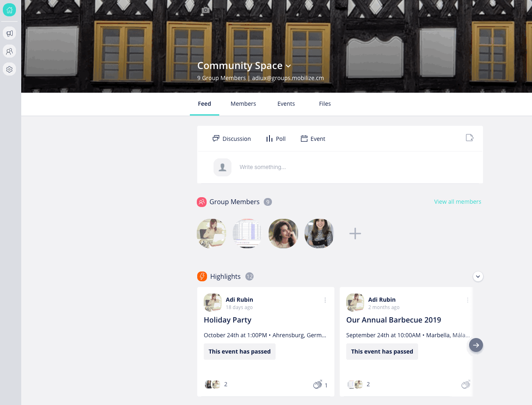Open View all members link
This screenshot has height=405, width=532.
coord(458,202)
